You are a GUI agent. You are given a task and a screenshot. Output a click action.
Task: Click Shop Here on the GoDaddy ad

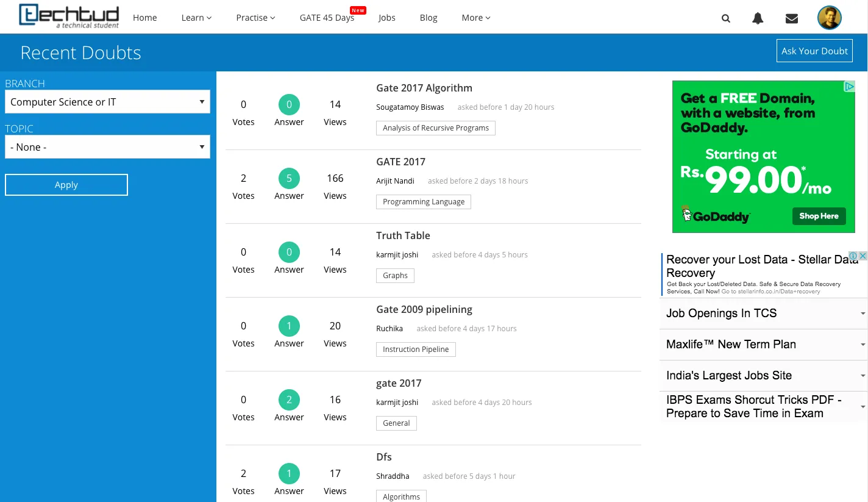click(x=819, y=216)
